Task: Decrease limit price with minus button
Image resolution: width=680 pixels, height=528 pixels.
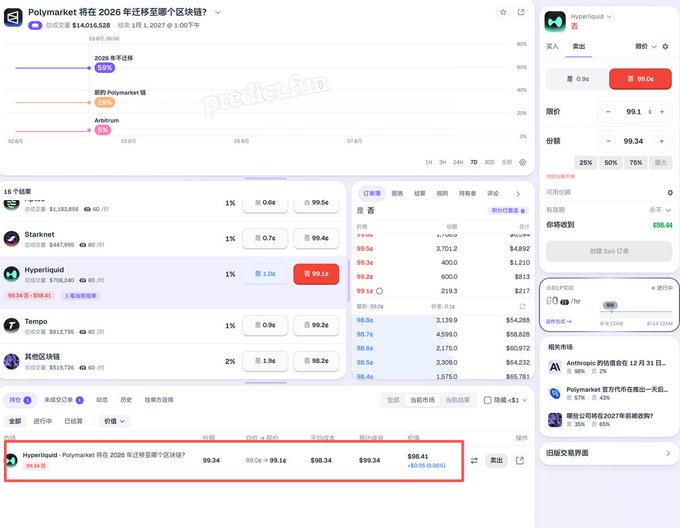Action: coord(608,112)
